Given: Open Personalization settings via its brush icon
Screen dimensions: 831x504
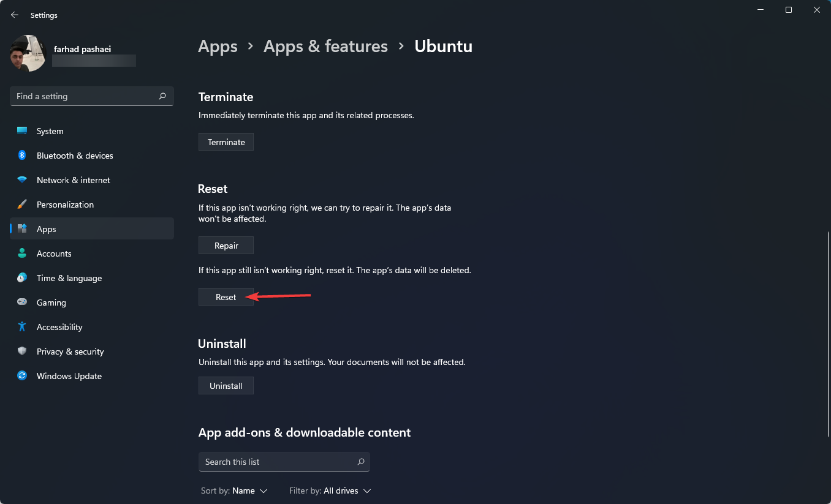Looking at the screenshot, I should [21, 204].
